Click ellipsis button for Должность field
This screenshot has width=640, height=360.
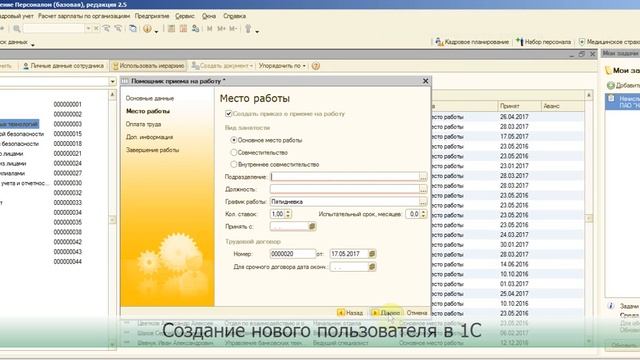[x=423, y=189]
